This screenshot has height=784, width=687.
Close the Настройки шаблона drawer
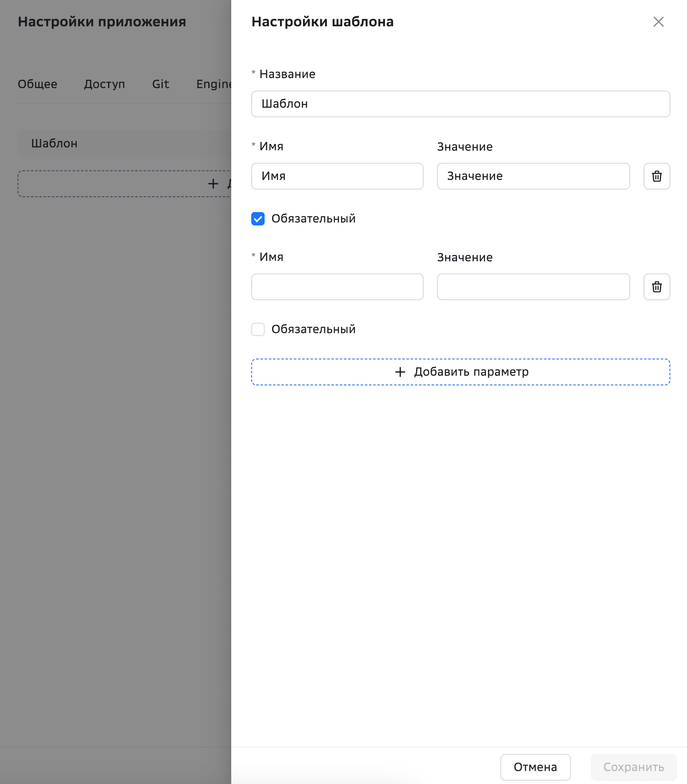pyautogui.click(x=658, y=22)
